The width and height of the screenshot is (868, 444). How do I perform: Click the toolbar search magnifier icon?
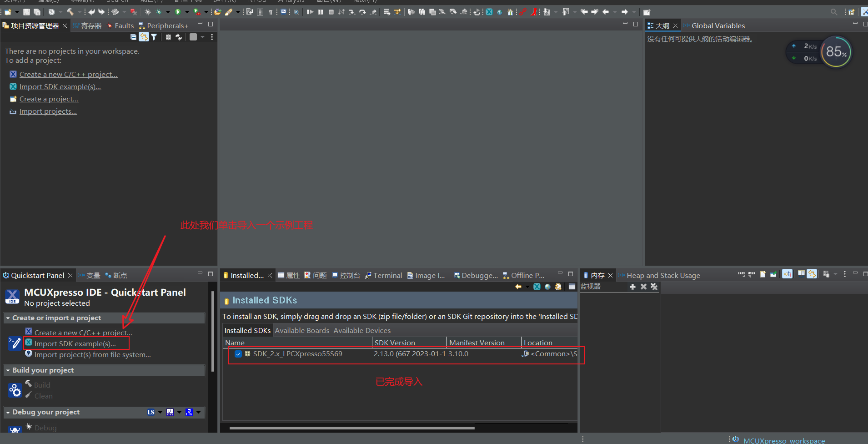pyautogui.click(x=833, y=12)
